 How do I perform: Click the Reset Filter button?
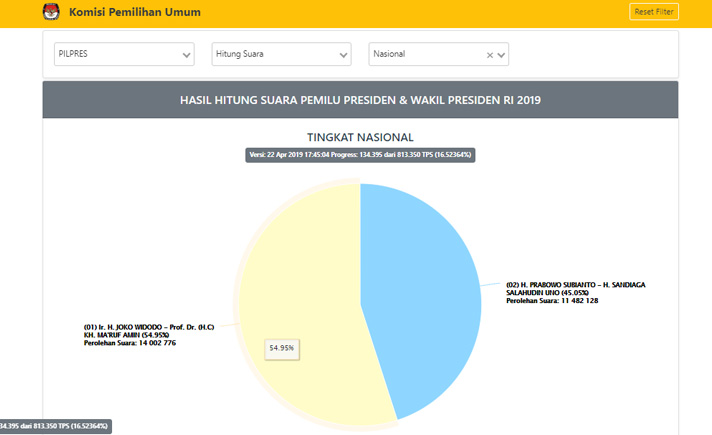click(654, 12)
